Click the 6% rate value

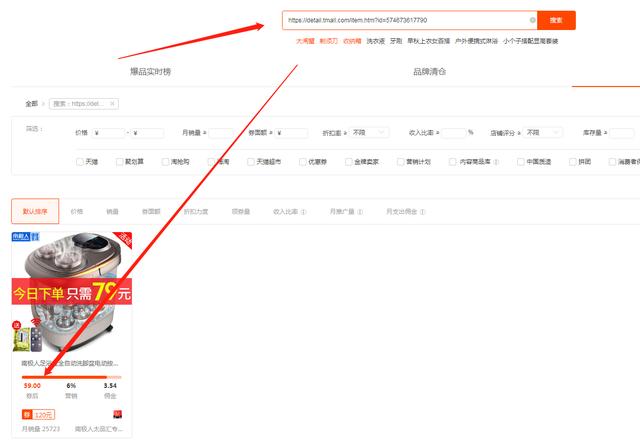tap(71, 386)
